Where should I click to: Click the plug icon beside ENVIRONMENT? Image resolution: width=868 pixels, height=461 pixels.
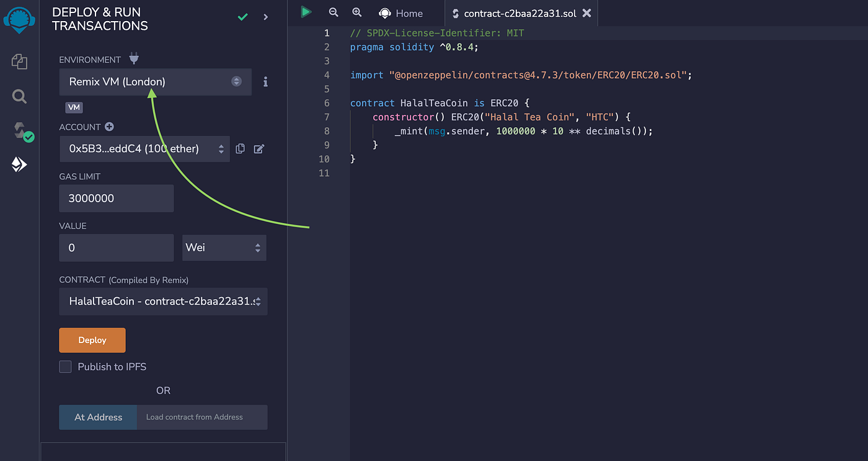134,59
